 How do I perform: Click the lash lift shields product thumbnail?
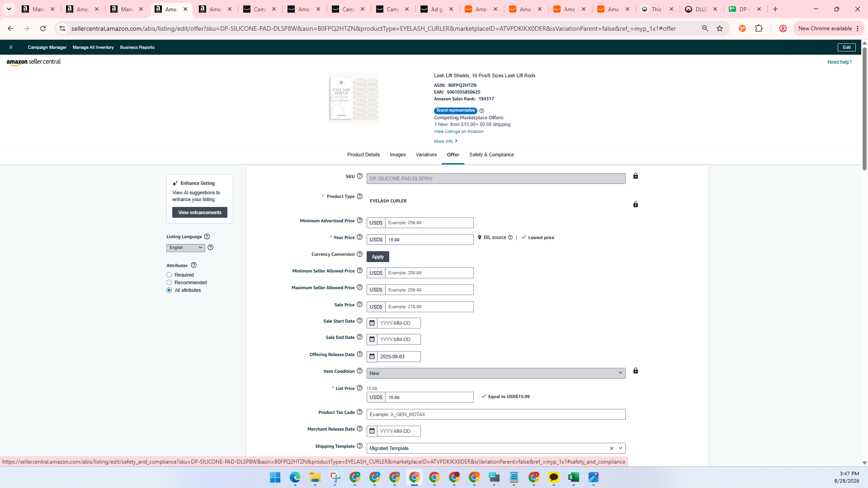[x=354, y=98]
